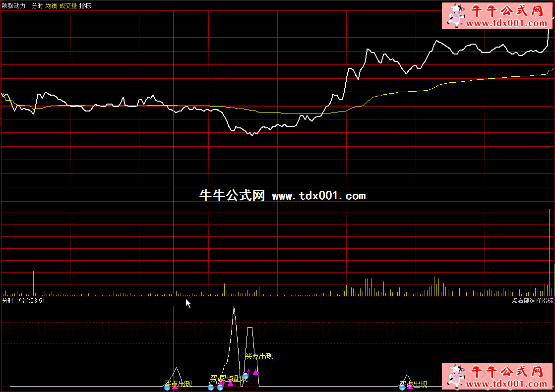Click the left ball of the adjacent blue pair
This screenshot has height=392, width=555.
pyautogui.click(x=211, y=388)
